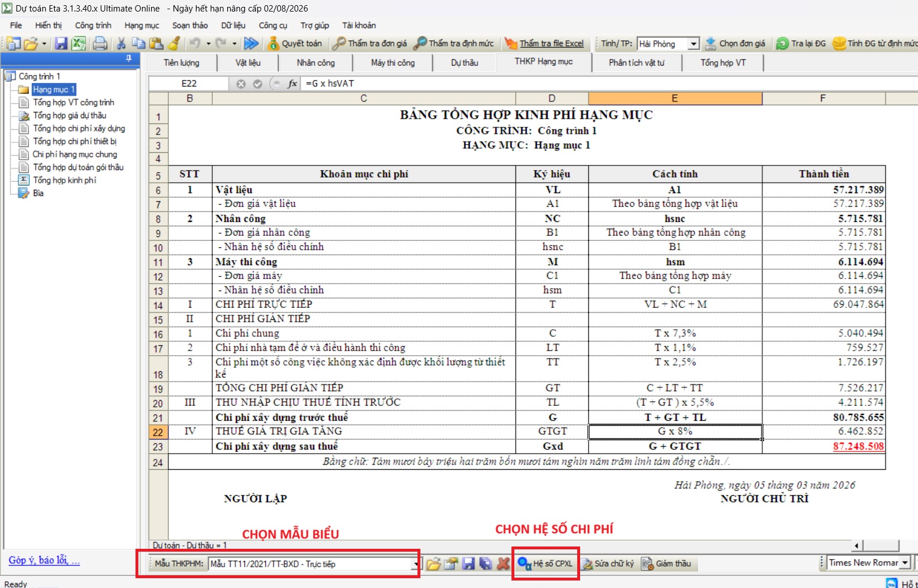Click the broom clear-format icon
Screen dimensions: 918x588
174,43
